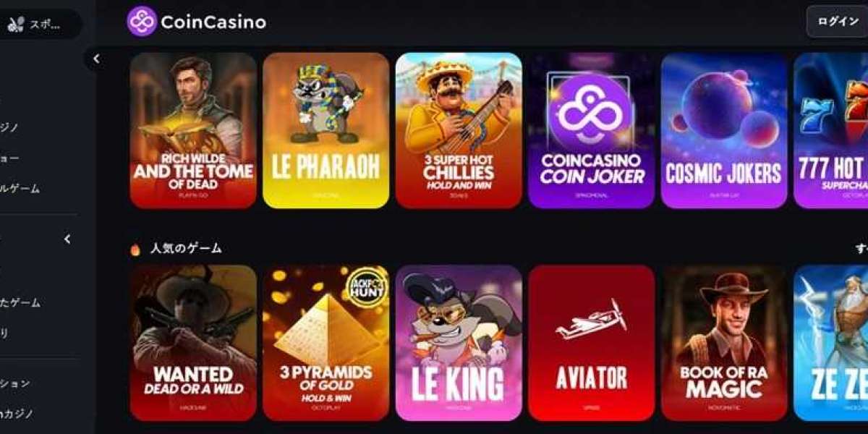Collapse the sidebar with the left chevron
Image resolution: width=868 pixels, height=434 pixels.
96,59
